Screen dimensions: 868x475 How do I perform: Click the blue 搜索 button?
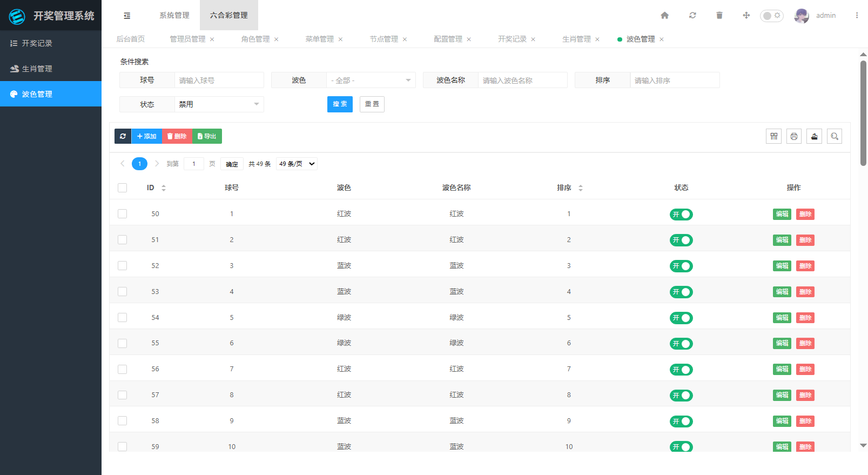340,104
